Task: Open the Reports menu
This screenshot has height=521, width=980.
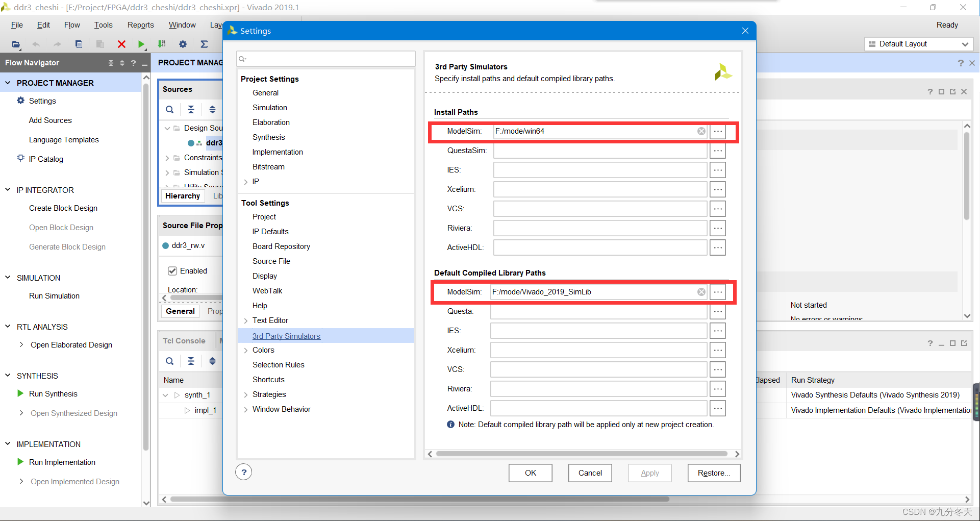Action: [140, 25]
